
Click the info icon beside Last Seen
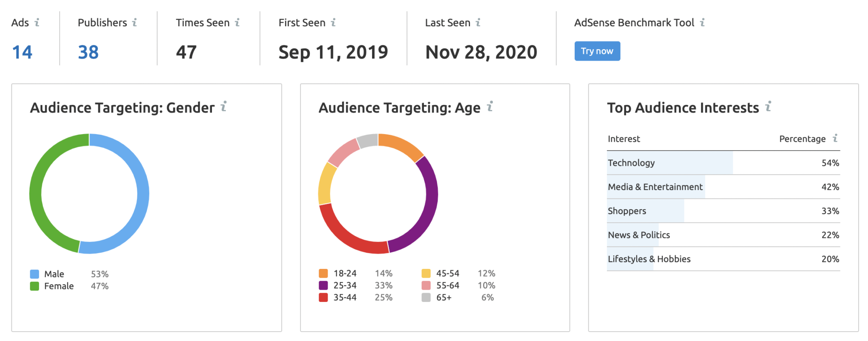(478, 22)
